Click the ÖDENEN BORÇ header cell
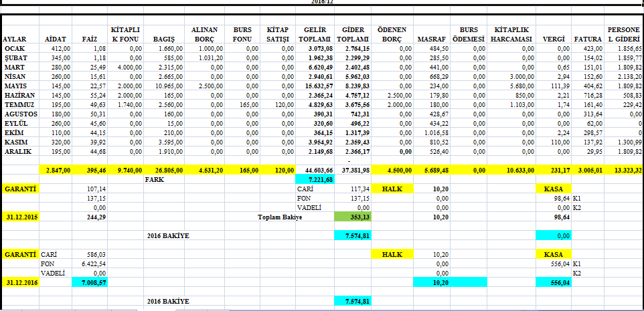The height and width of the screenshot is (311, 644). pyautogui.click(x=392, y=35)
